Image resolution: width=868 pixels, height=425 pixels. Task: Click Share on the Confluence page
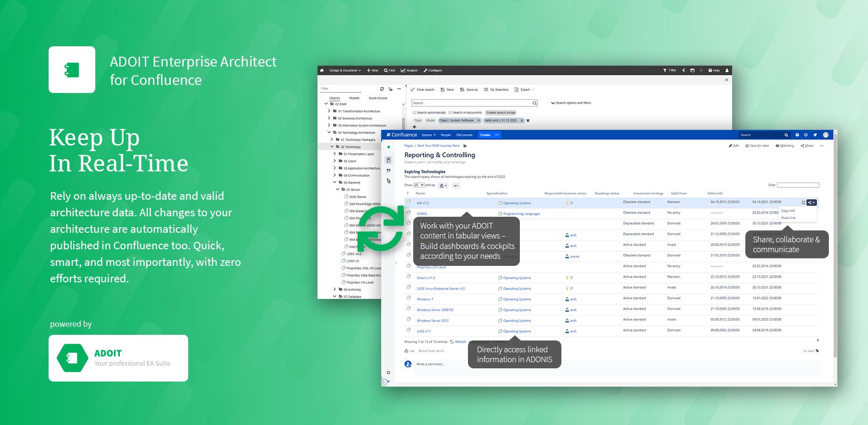pos(807,146)
